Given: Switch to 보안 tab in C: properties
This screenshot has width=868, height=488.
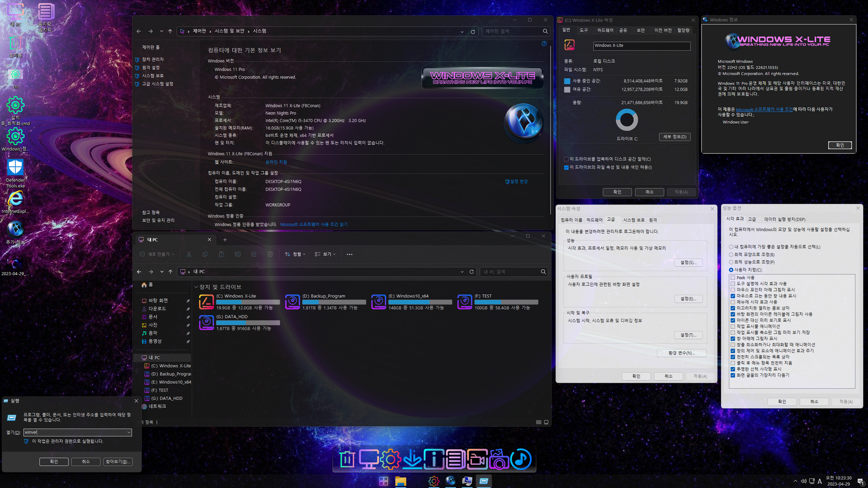Looking at the screenshot, I should (x=641, y=31).
